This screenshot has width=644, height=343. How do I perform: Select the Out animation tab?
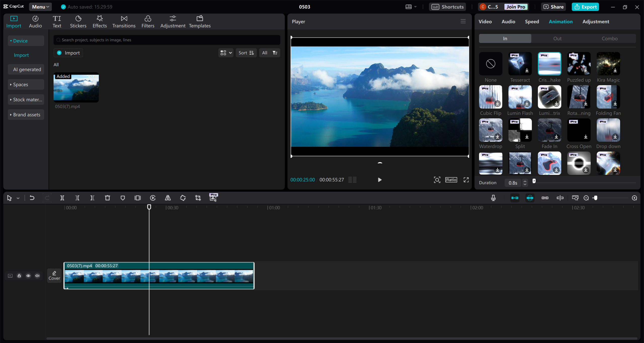coord(557,38)
